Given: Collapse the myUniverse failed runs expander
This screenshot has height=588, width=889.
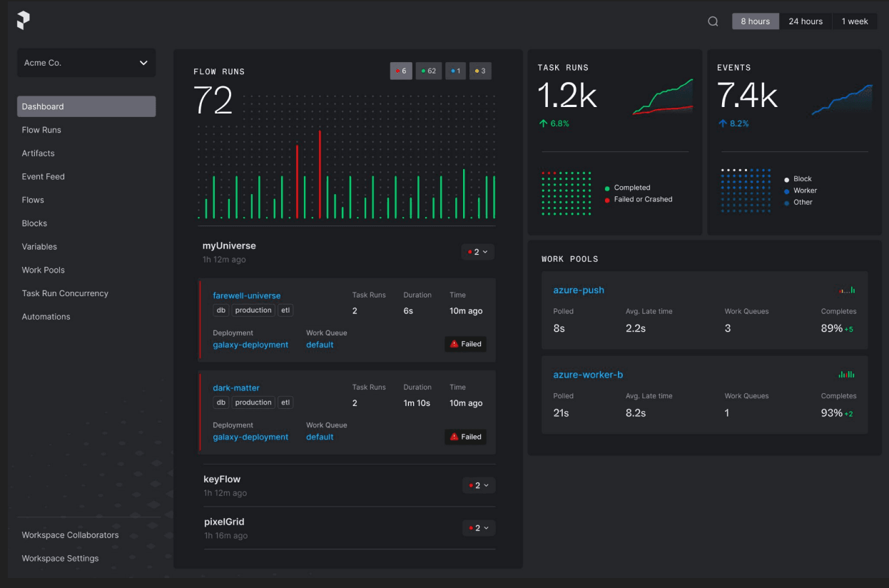Looking at the screenshot, I should pos(477,252).
